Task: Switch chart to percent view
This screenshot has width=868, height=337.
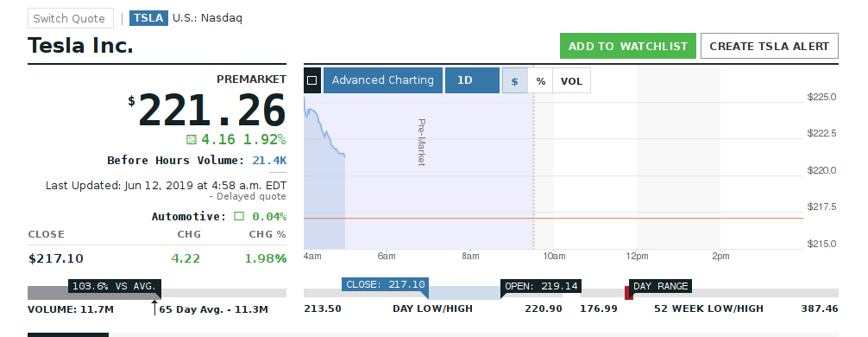Action: [541, 81]
